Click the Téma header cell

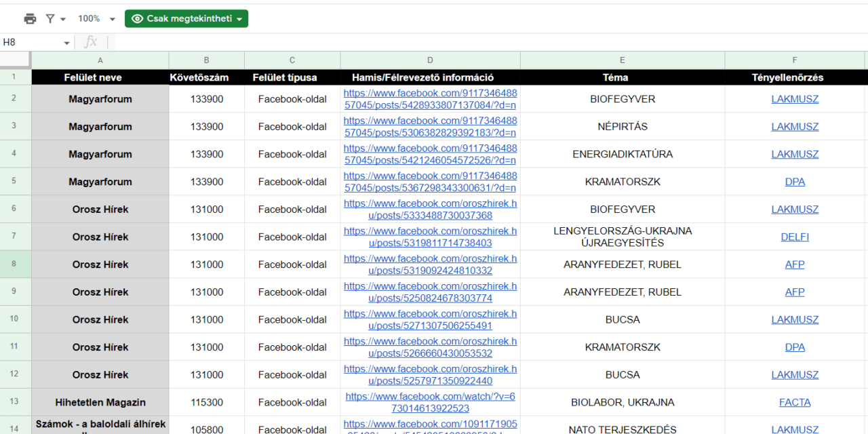(x=622, y=77)
